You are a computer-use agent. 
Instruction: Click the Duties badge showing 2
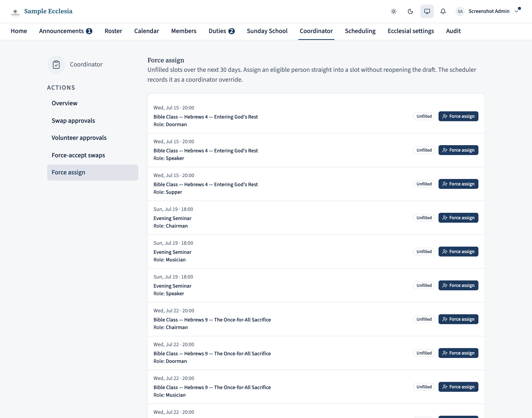pos(231,31)
